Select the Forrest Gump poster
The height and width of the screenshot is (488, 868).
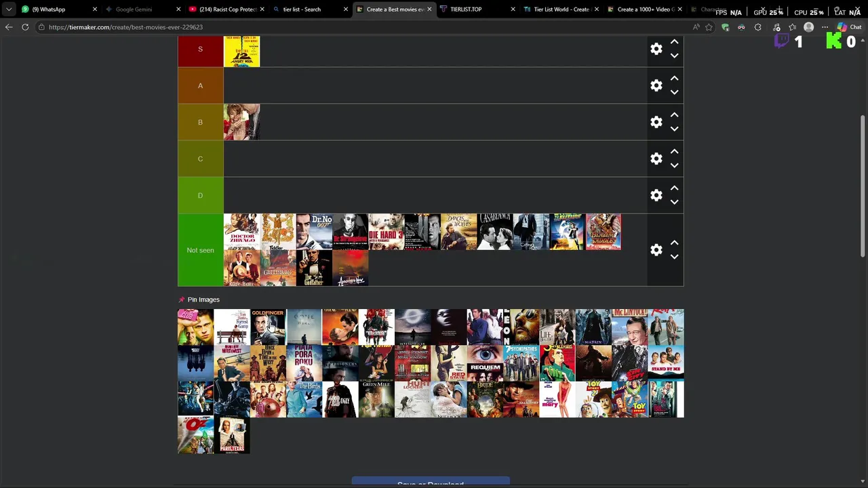(232, 327)
